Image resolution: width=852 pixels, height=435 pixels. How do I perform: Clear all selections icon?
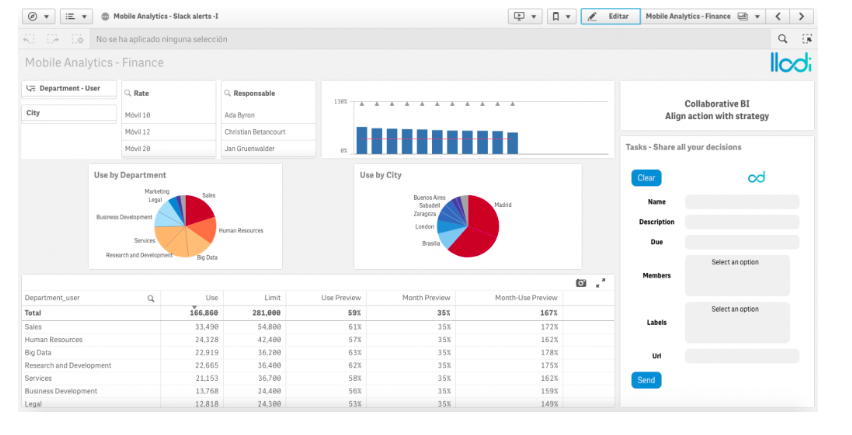[x=77, y=39]
